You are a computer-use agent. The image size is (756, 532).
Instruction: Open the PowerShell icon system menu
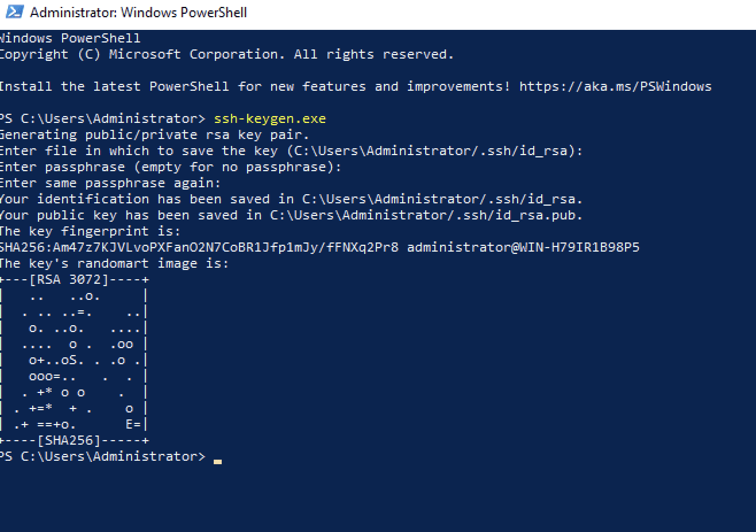click(15, 11)
